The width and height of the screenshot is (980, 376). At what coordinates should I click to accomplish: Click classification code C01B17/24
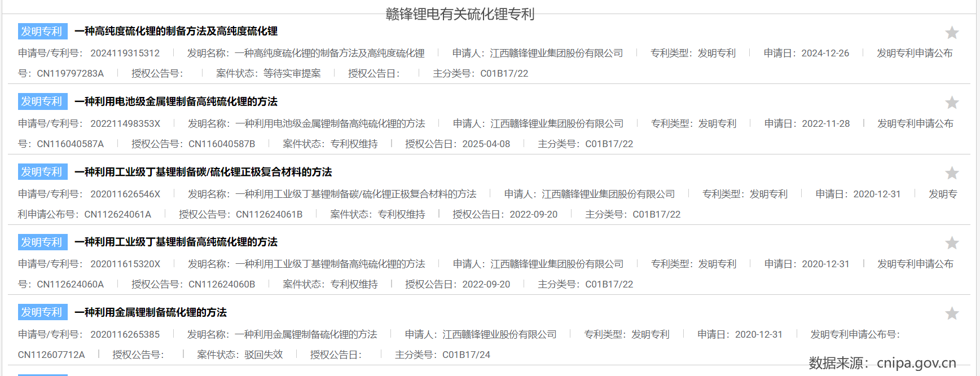[467, 355]
